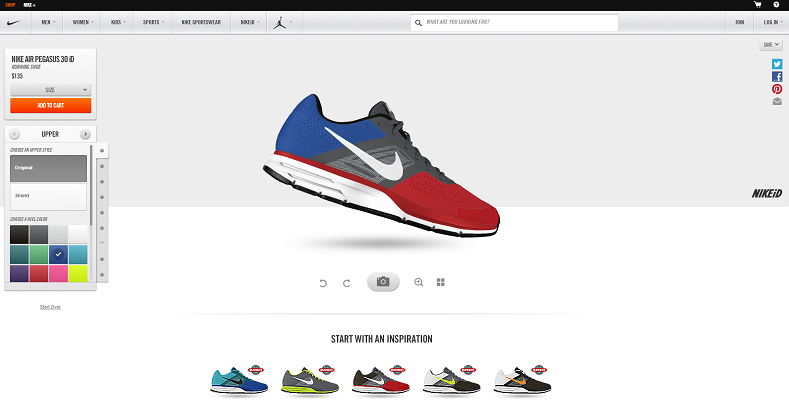
Task: Share the shoe on Twitter
Action: click(x=777, y=64)
